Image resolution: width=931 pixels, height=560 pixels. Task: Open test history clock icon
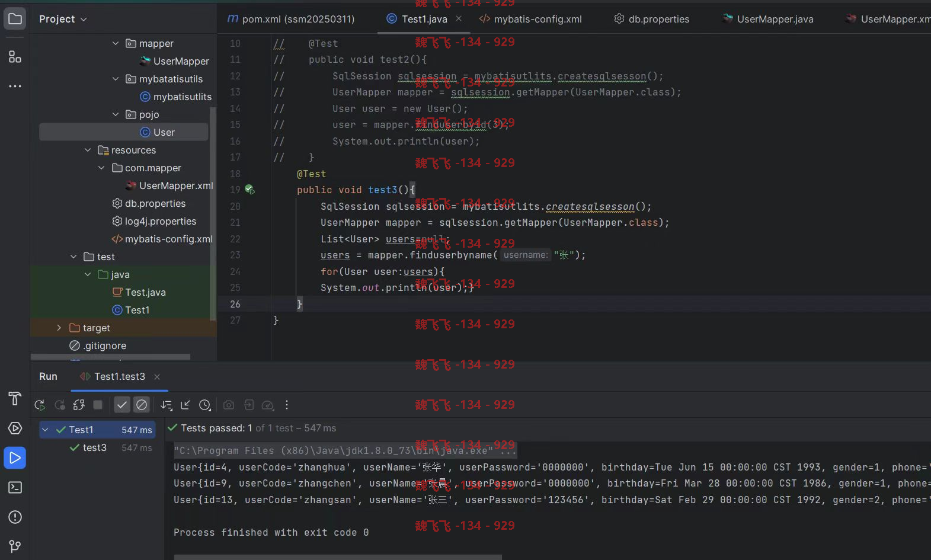pos(205,405)
